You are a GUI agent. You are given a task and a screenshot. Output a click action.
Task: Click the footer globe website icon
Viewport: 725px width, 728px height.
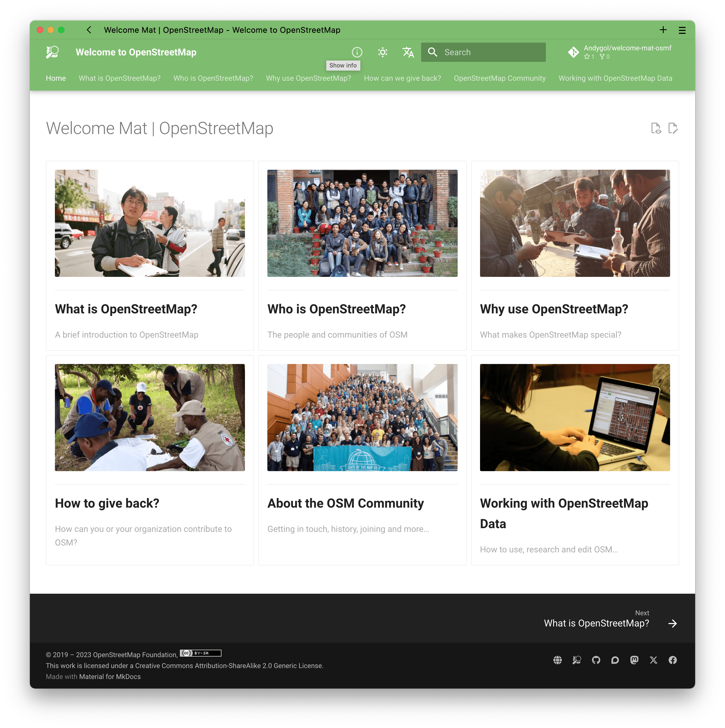(557, 660)
